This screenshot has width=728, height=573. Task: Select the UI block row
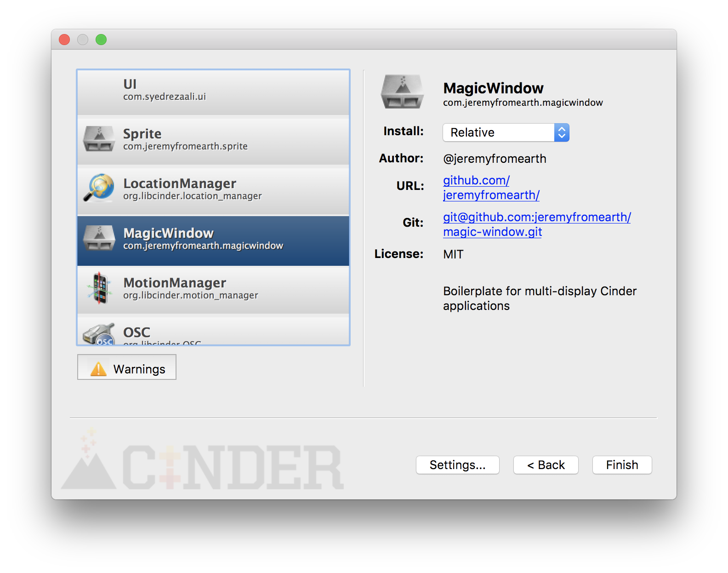pos(213,92)
